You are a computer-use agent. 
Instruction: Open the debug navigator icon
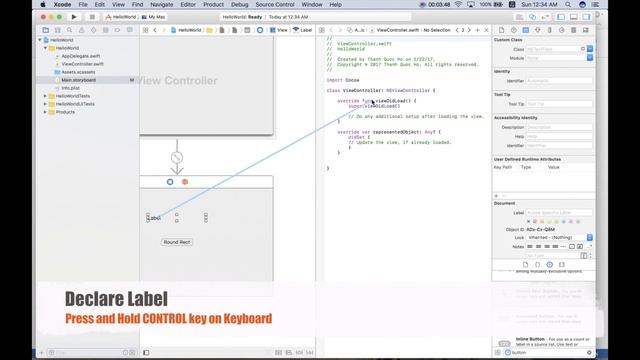(x=106, y=30)
